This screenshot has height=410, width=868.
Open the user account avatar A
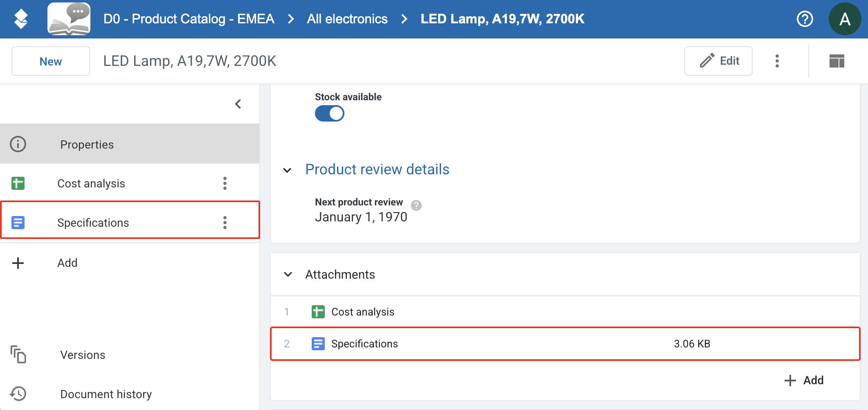click(x=845, y=19)
